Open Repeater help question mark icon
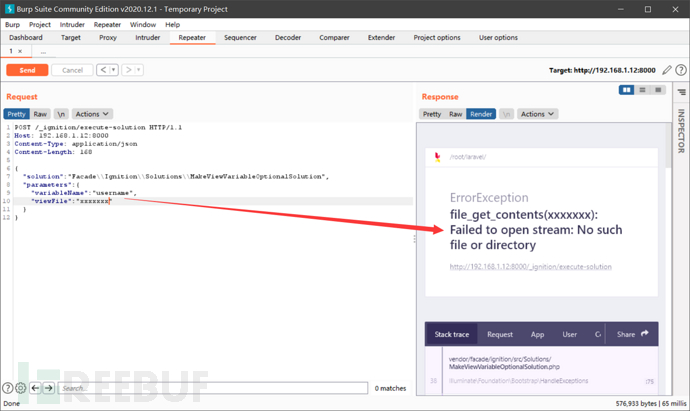 pos(681,70)
